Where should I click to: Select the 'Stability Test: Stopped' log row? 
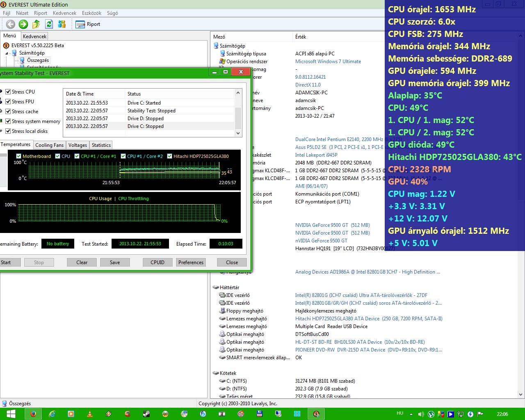pyautogui.click(x=149, y=111)
